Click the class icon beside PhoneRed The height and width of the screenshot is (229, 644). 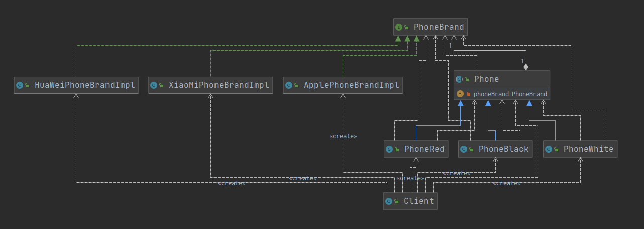pyautogui.click(x=389, y=149)
